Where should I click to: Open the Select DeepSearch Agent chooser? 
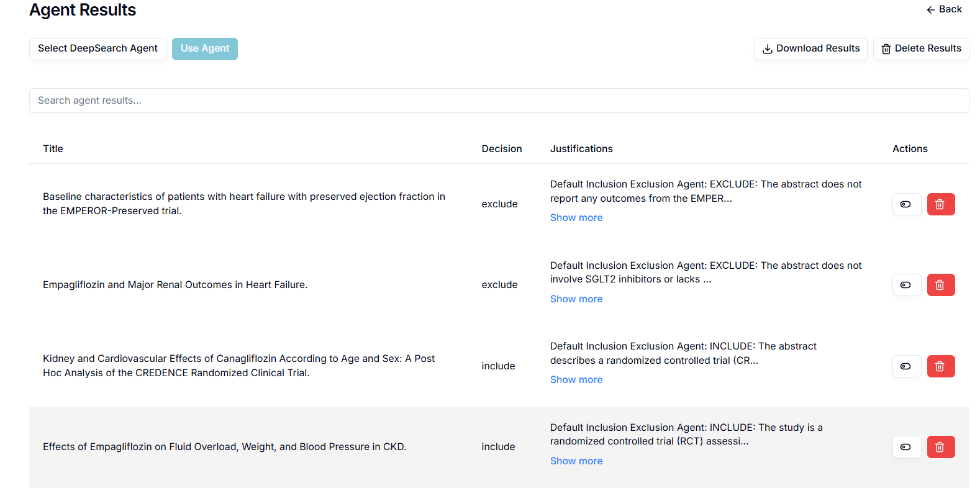click(x=98, y=48)
